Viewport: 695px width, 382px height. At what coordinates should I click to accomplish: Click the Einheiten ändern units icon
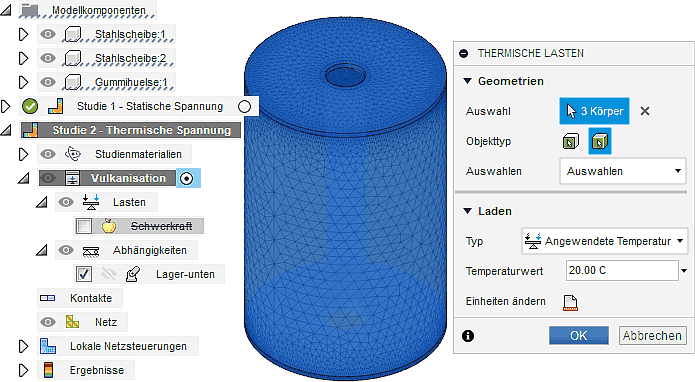570,303
